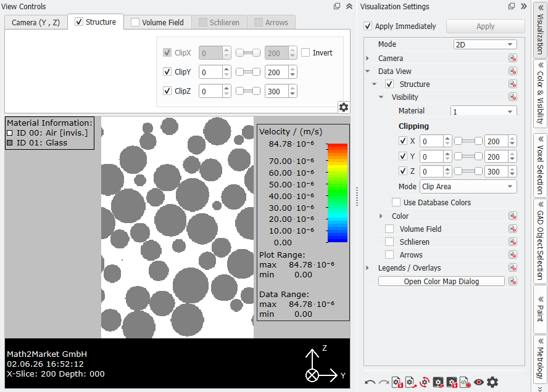Click the Color row record icon
Viewport: 548px width, 392px height.
[x=513, y=216]
